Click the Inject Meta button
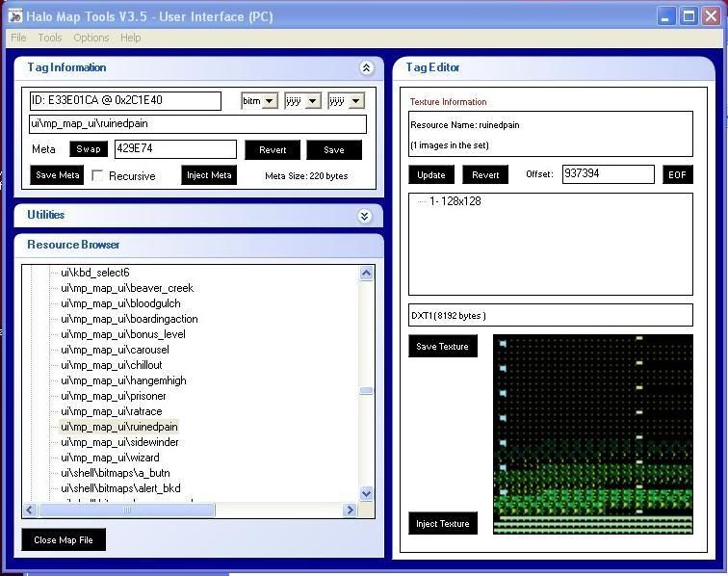 click(209, 175)
